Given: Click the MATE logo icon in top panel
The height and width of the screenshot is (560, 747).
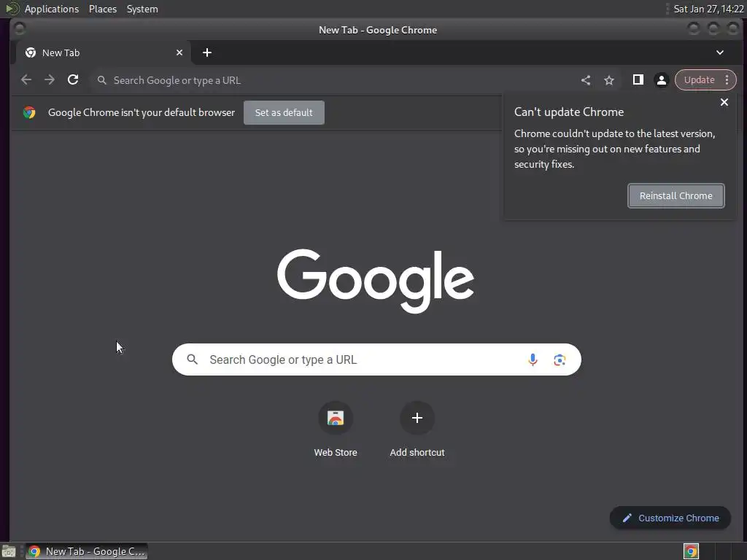Looking at the screenshot, I should [x=12, y=9].
